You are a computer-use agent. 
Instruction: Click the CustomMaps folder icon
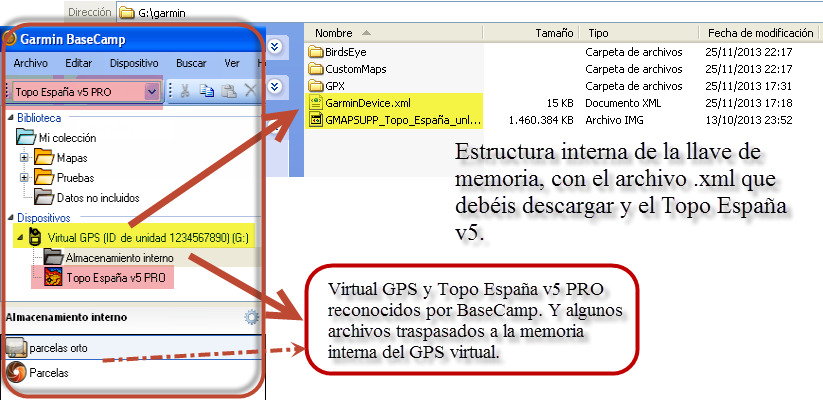(x=315, y=69)
